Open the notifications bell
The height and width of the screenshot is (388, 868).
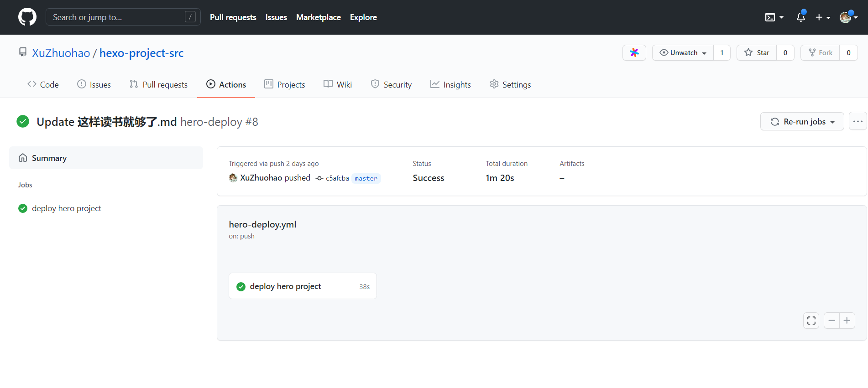coord(801,17)
